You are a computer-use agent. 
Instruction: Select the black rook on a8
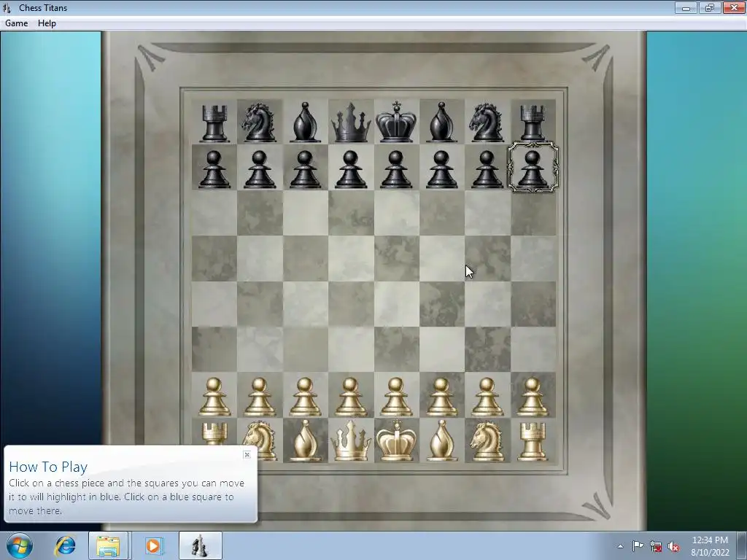point(214,123)
